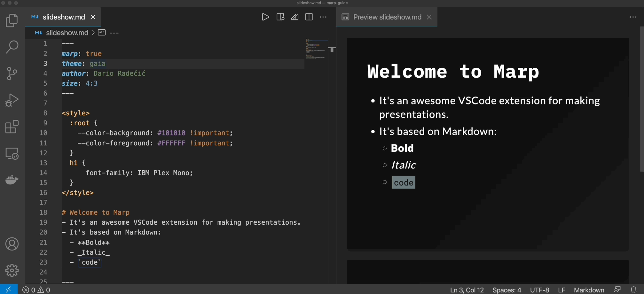Open the Search view in activity bar
The image size is (644, 294).
(12, 47)
